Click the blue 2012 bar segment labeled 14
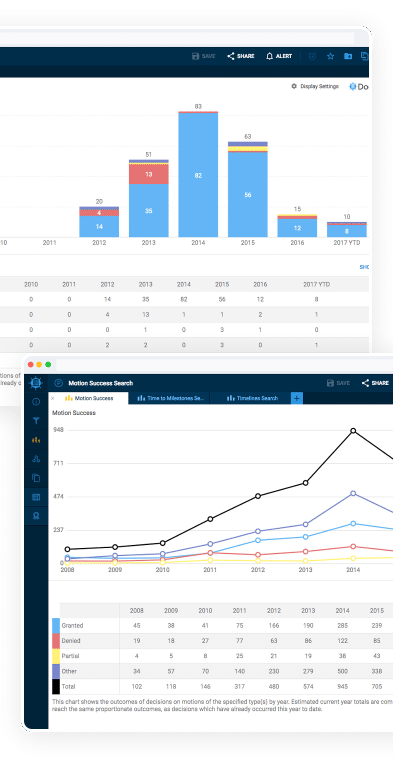 coord(99,227)
